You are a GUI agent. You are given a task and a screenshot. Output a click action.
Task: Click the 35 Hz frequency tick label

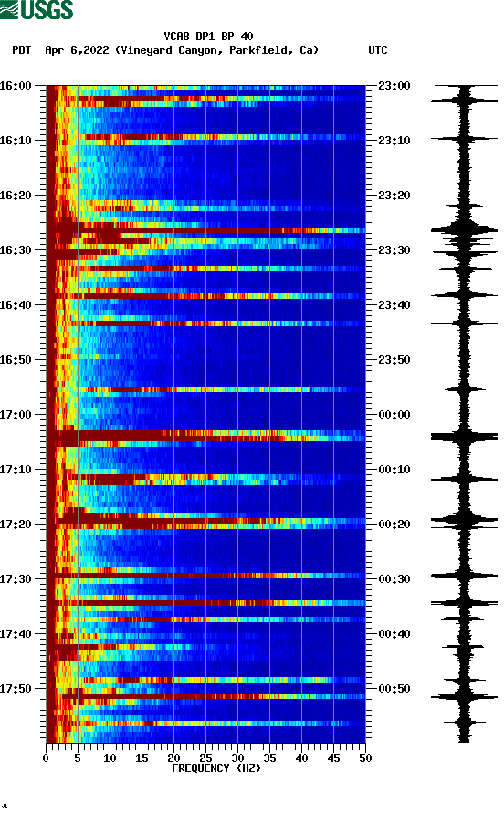[269, 758]
